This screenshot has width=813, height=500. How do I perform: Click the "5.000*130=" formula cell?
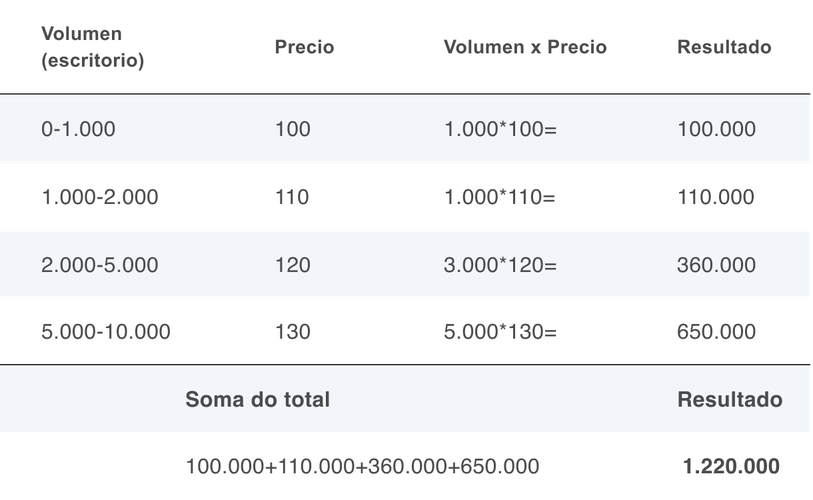click(x=500, y=332)
